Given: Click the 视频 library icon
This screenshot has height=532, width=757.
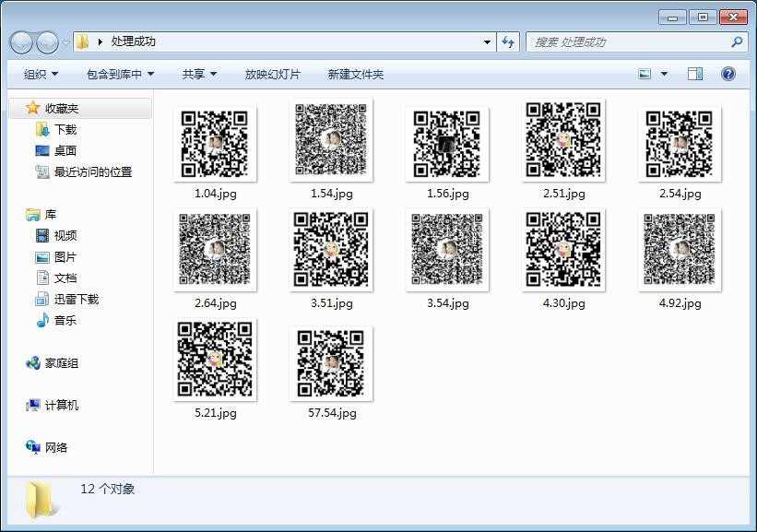Looking at the screenshot, I should 42,236.
